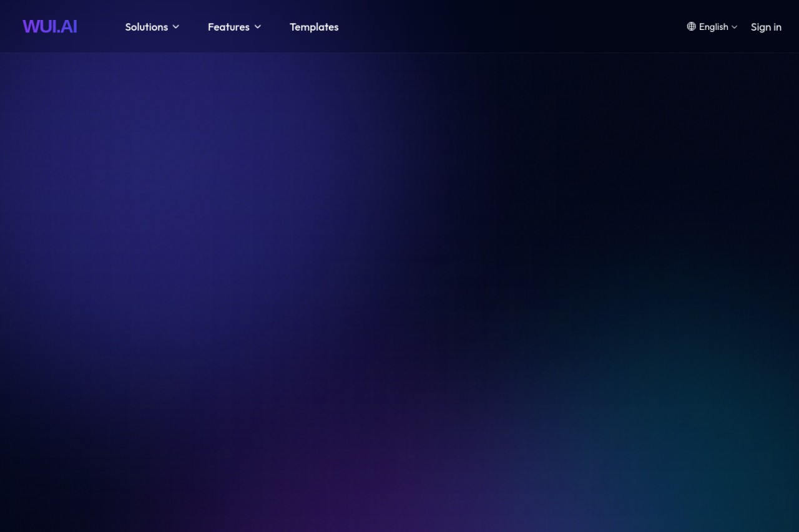The height and width of the screenshot is (532, 799).
Task: Click the globe language icon
Action: 691,26
